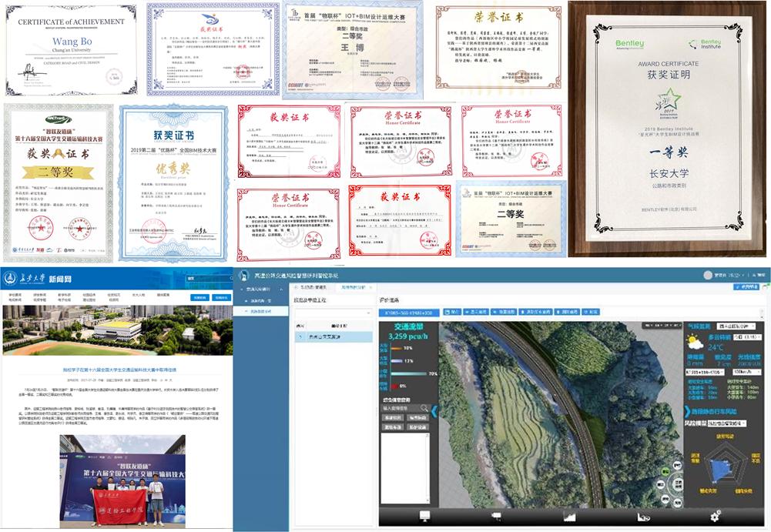Click the sun and cloud weather icon
The width and height of the screenshot is (771, 532).
(x=695, y=341)
